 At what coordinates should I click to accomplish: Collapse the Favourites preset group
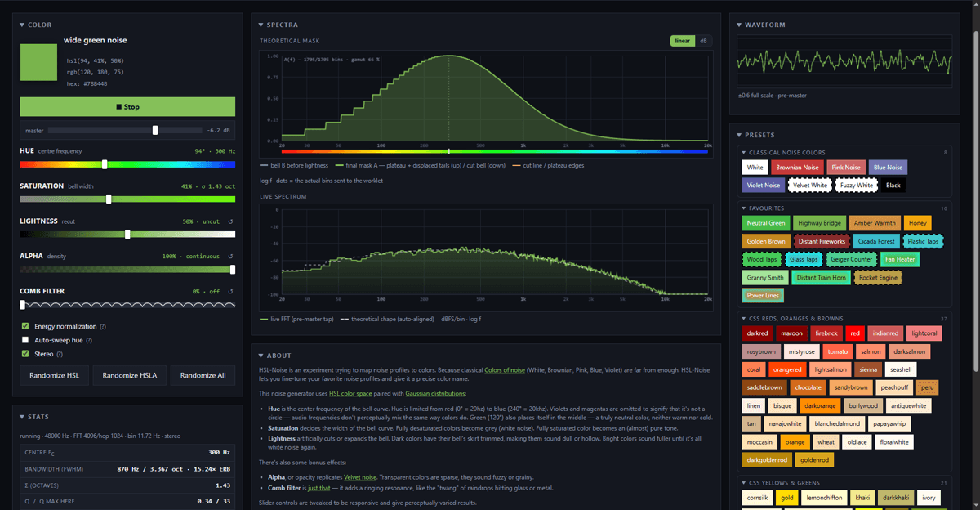coord(763,208)
